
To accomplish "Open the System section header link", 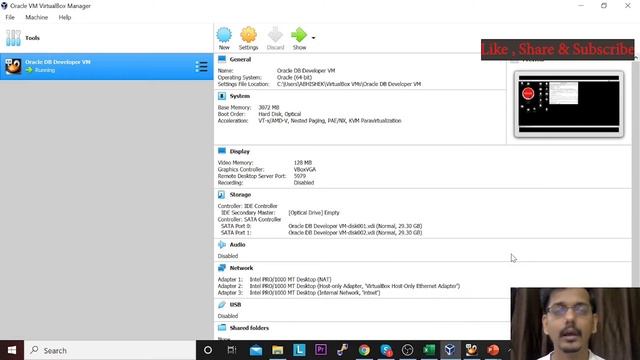I will point(240,96).
